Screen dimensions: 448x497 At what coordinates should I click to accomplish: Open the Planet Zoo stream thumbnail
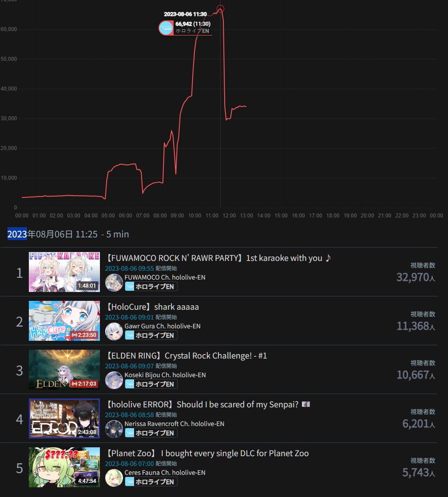[64, 467]
